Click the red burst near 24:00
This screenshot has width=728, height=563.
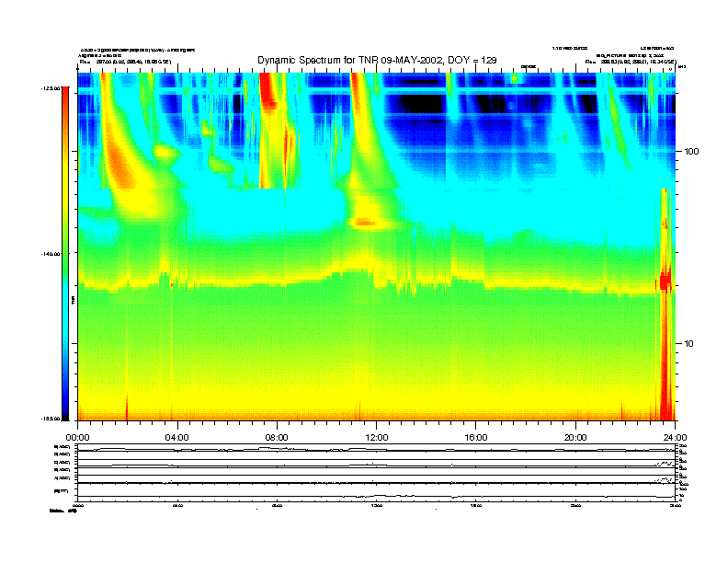point(665,304)
